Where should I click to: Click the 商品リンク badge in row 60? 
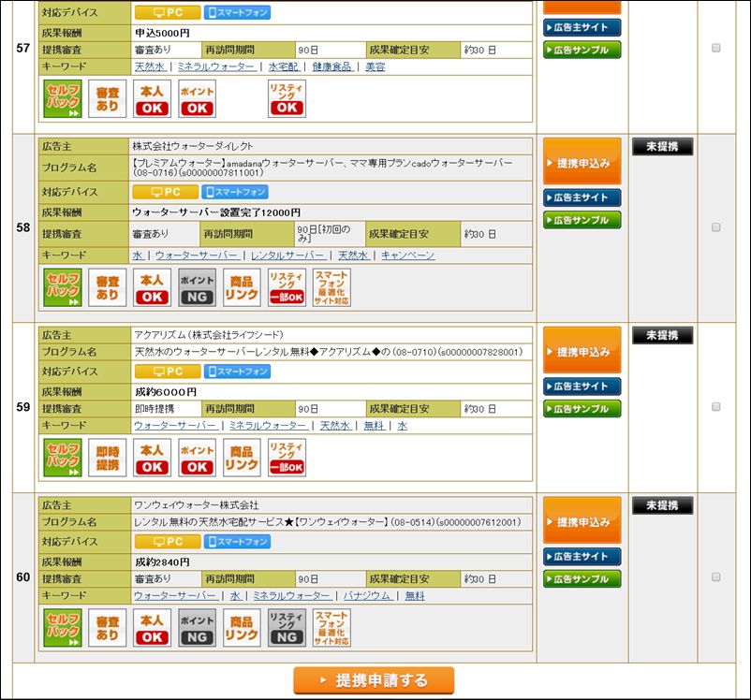point(242,628)
